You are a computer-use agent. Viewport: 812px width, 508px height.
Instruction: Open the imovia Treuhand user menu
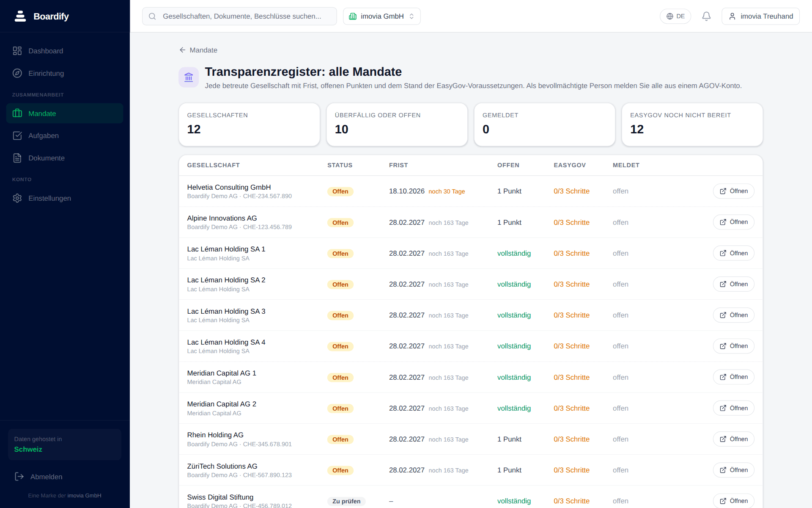[x=760, y=16]
